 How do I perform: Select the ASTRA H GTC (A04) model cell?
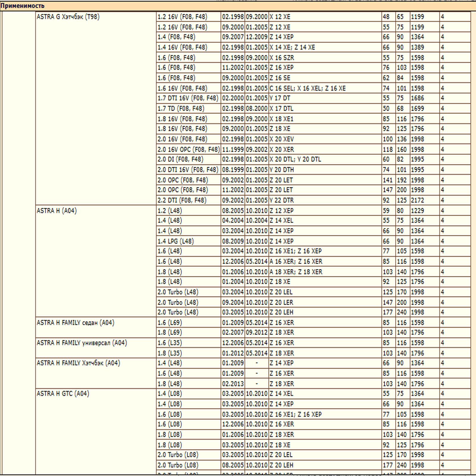pyautogui.click(x=63, y=394)
